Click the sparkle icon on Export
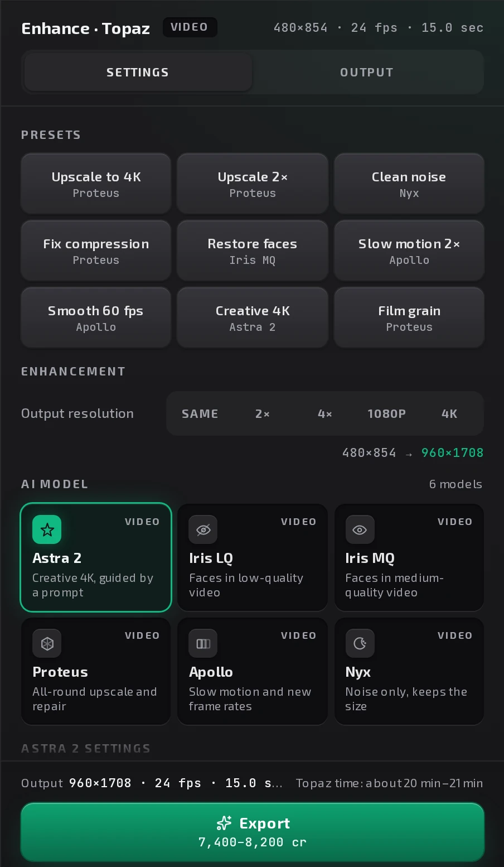The height and width of the screenshot is (867, 504). pos(224,823)
